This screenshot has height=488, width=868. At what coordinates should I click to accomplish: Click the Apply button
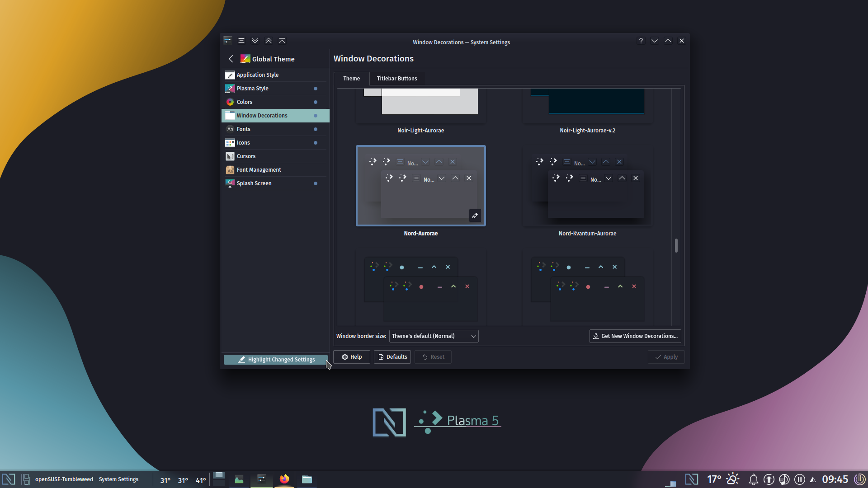[x=666, y=357]
